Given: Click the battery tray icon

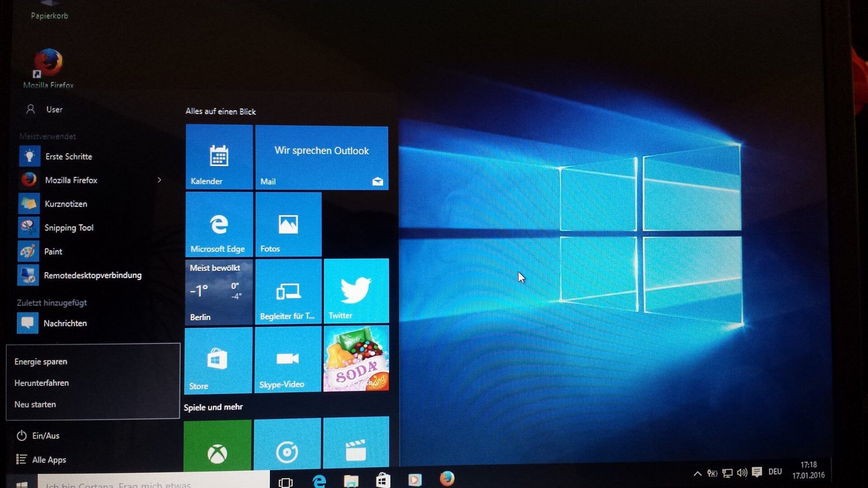Looking at the screenshot, I should tap(712, 473).
